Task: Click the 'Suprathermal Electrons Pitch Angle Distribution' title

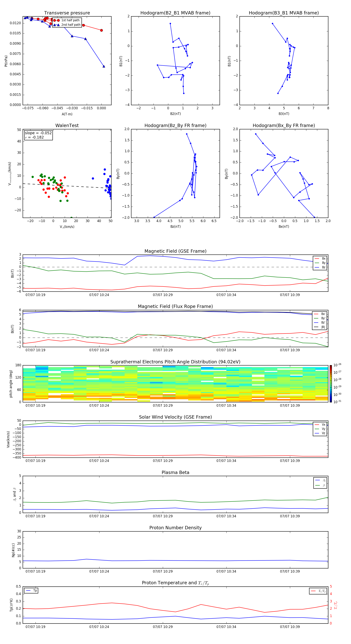Action: coord(175,362)
